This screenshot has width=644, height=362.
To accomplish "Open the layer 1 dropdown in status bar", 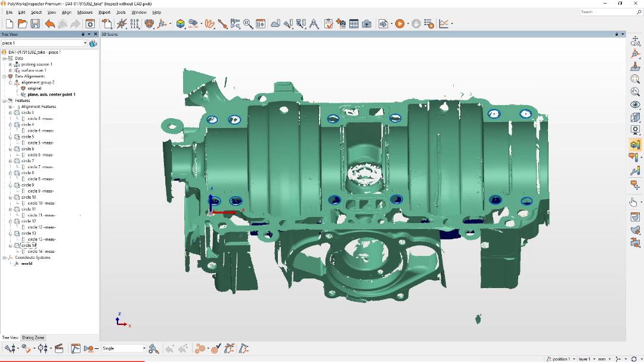I will tap(593, 359).
